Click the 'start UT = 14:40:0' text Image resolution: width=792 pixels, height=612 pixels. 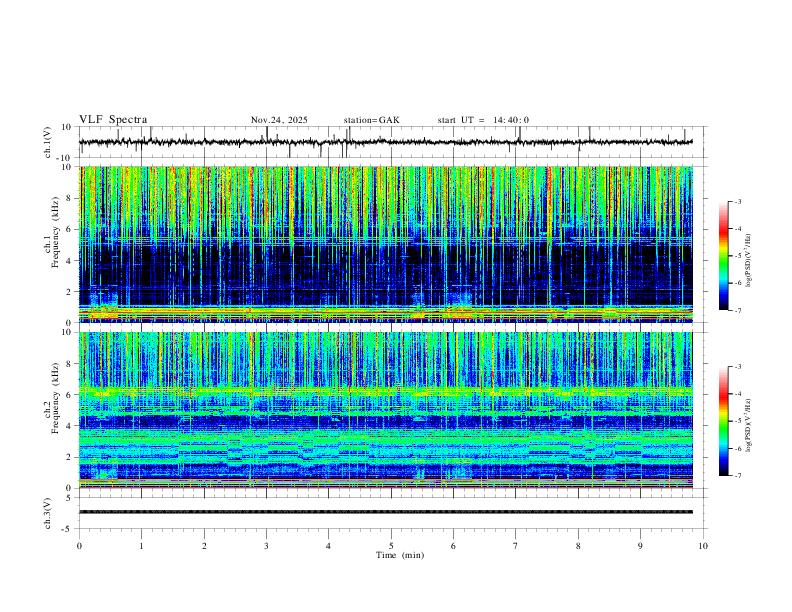pos(483,120)
